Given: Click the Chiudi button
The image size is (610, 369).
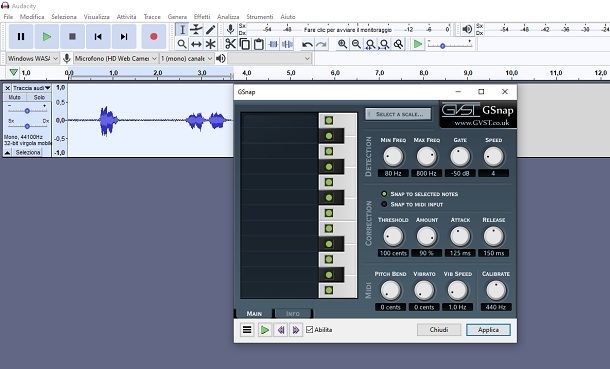Looking at the screenshot, I should [439, 330].
